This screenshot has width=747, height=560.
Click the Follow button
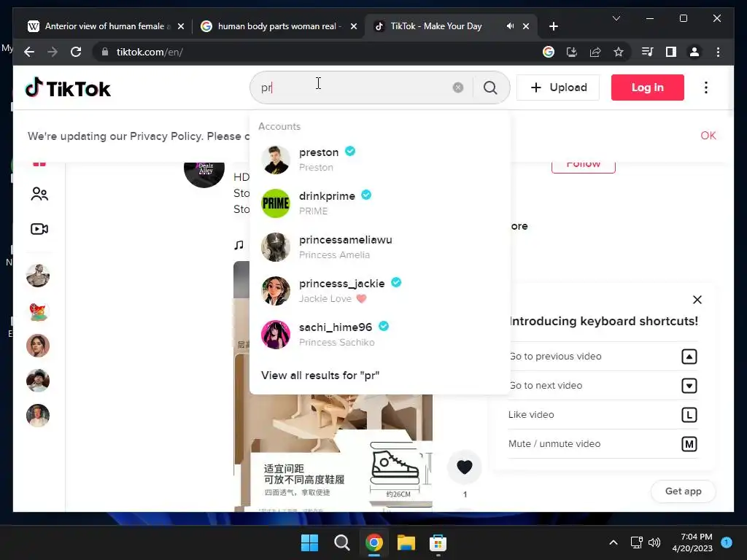coord(583,166)
